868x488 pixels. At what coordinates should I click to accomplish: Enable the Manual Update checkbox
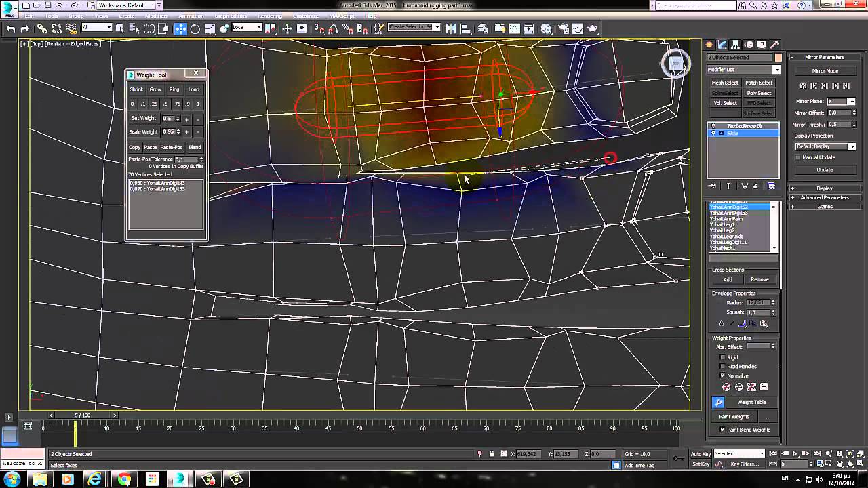click(x=798, y=157)
